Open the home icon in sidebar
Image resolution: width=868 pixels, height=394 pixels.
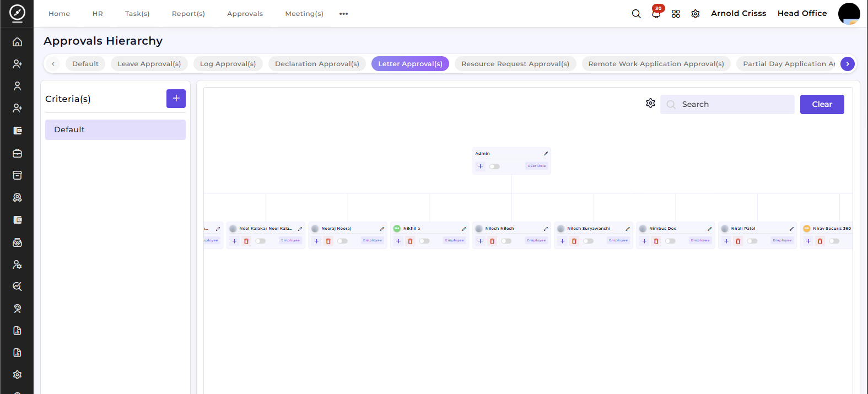17,42
